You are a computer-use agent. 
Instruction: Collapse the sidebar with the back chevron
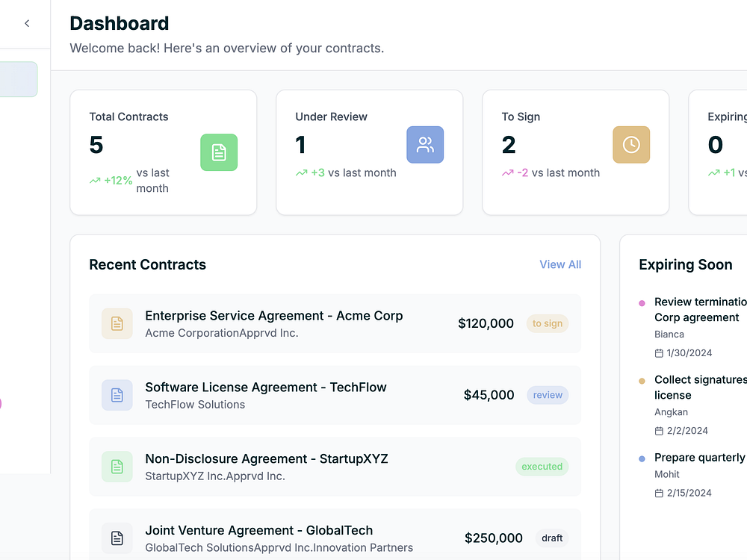(x=27, y=23)
